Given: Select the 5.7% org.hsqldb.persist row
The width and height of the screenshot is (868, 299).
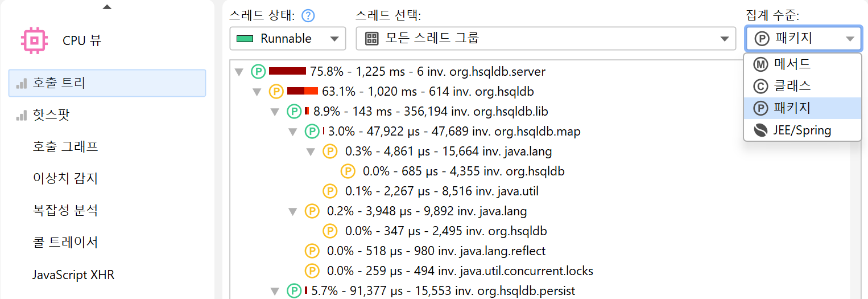Looking at the screenshot, I should tap(443, 291).
